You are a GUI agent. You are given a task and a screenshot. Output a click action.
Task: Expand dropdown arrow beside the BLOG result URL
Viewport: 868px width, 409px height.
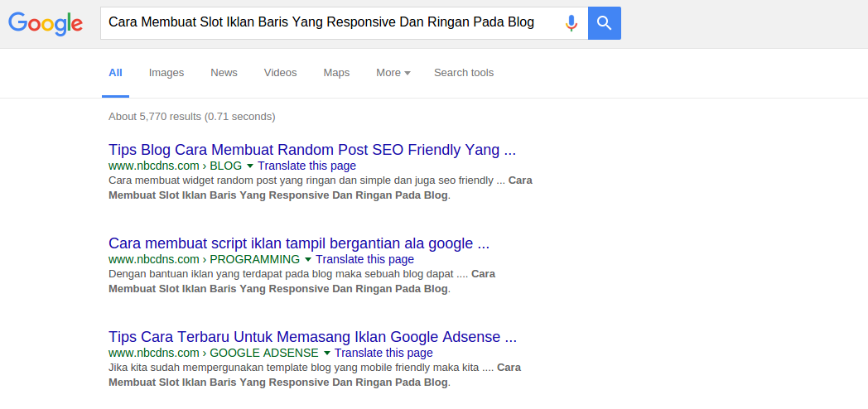[250, 166]
